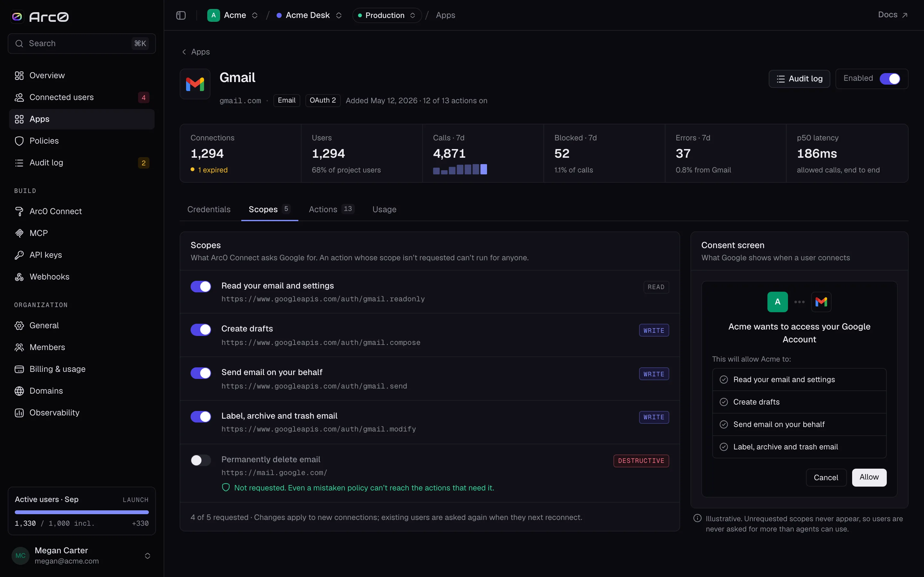
Task: Collapse the sidebar panel icon
Action: click(181, 15)
